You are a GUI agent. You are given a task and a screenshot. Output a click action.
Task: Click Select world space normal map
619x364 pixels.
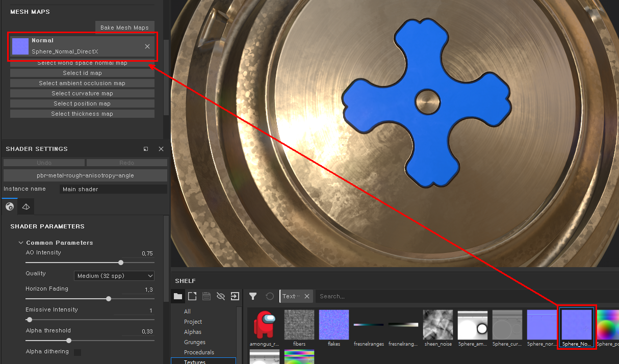click(82, 63)
